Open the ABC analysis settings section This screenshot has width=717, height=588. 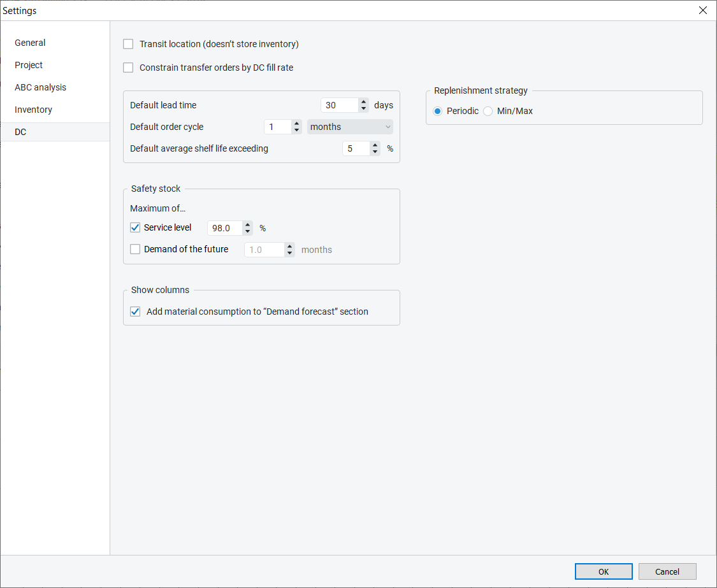coord(40,87)
